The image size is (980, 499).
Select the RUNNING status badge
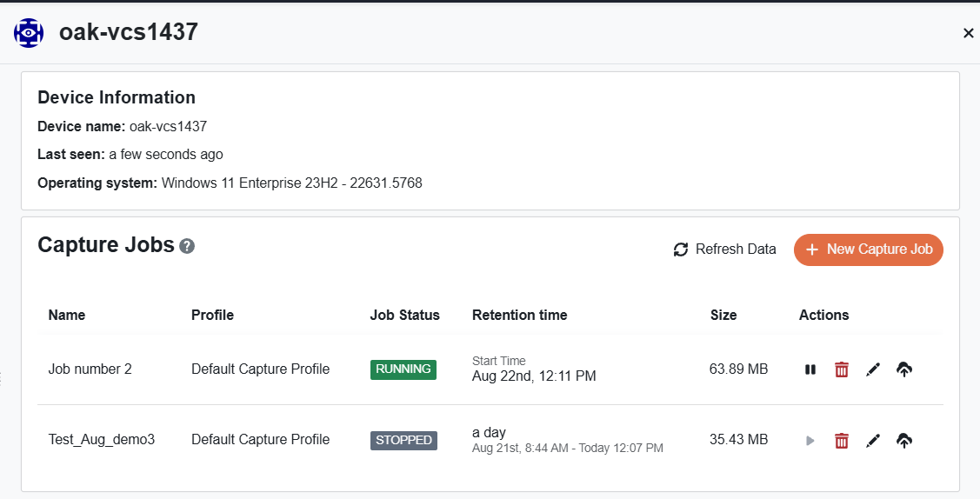pyautogui.click(x=403, y=369)
